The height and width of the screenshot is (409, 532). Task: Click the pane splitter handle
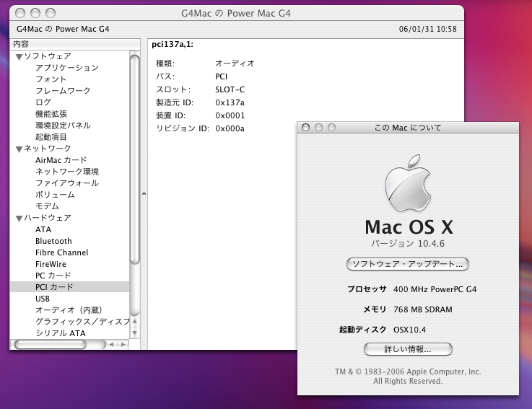pyautogui.click(x=143, y=194)
